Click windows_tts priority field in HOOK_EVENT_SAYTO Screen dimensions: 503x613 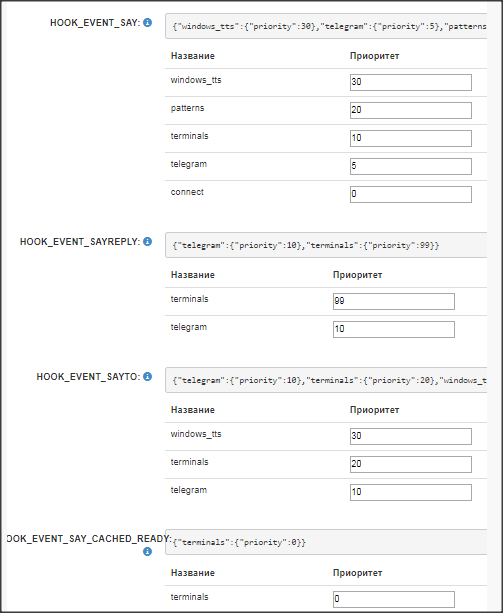pyautogui.click(x=411, y=436)
